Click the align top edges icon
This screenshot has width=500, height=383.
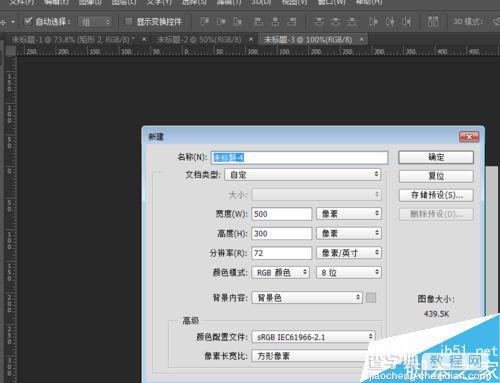(x=204, y=22)
